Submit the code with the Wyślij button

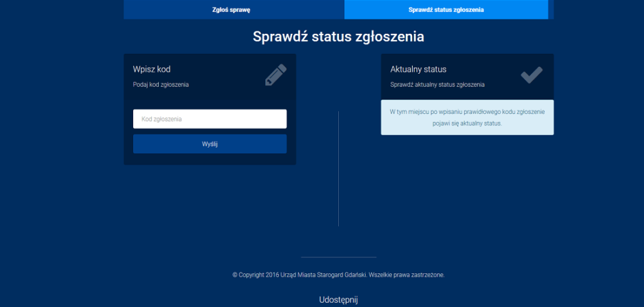(210, 144)
